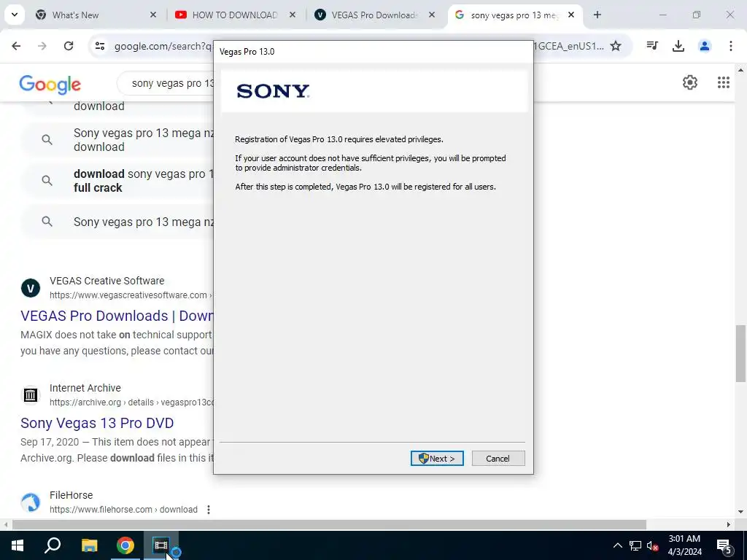Open VEGAS Pro Downloads search result
The height and width of the screenshot is (560, 747).
coord(117,316)
